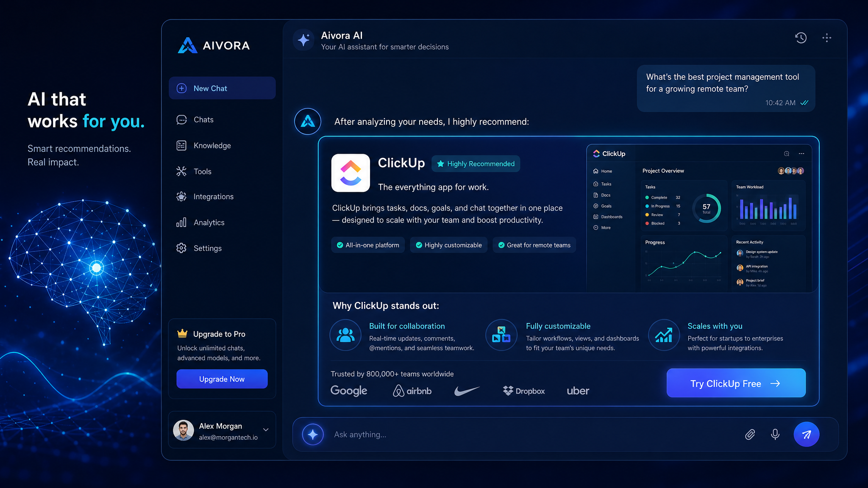Screen dimensions: 868x488
Task: Click the read receipt double-check icon
Action: click(x=804, y=103)
